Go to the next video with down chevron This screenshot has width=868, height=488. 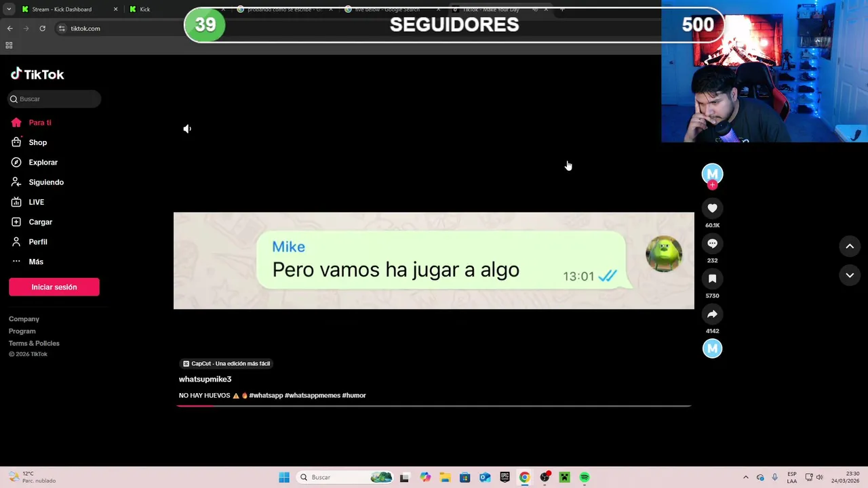[x=850, y=275]
